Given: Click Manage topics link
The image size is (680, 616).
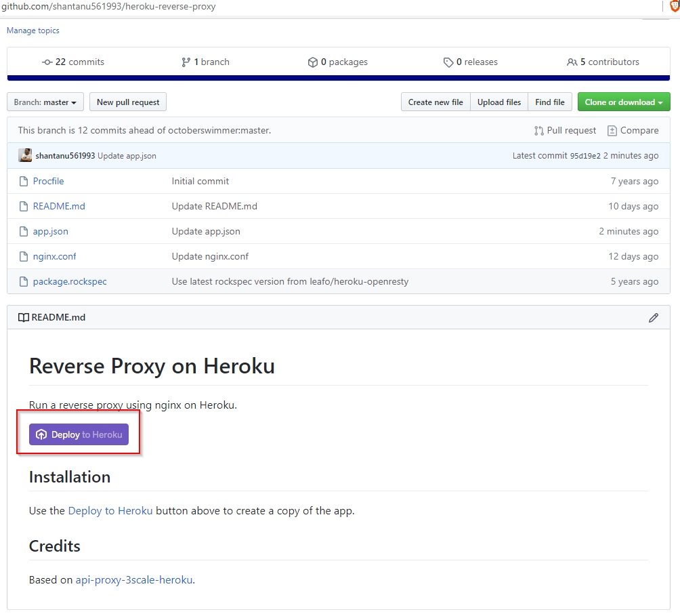Looking at the screenshot, I should 33,30.
